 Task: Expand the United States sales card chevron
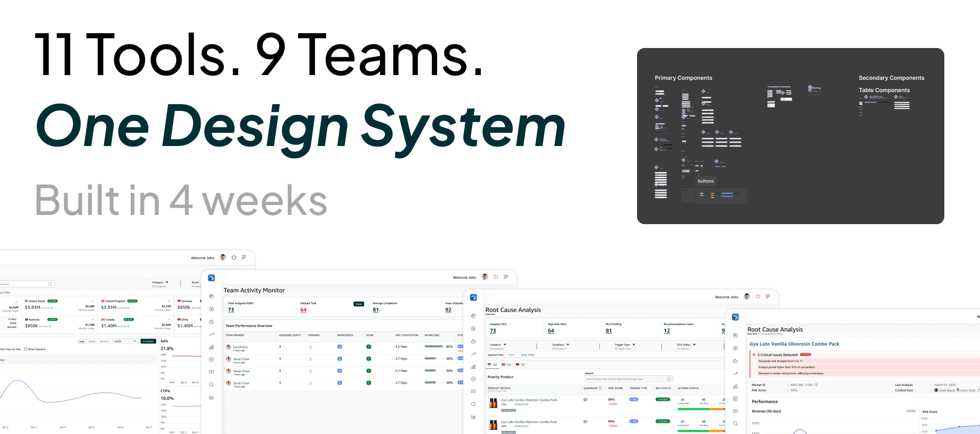(x=92, y=301)
